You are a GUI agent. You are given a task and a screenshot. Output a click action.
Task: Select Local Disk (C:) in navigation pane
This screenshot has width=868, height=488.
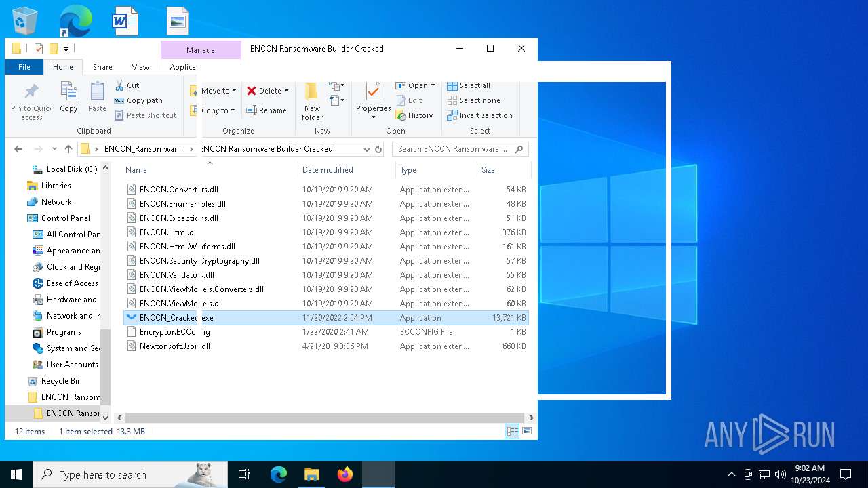coord(64,169)
